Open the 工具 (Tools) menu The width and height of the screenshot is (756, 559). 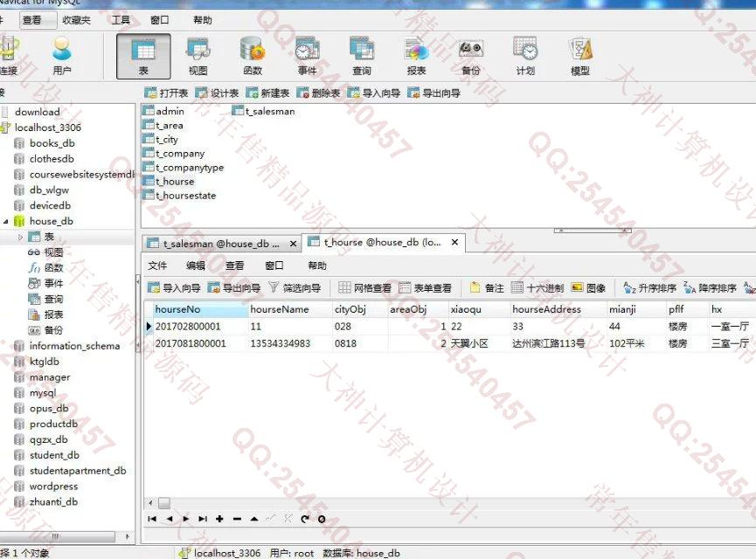pos(121,20)
